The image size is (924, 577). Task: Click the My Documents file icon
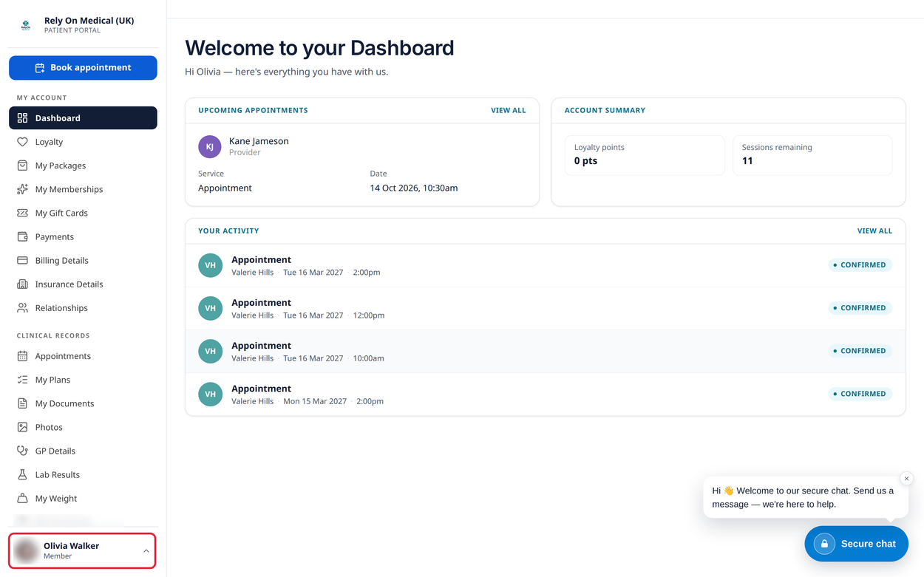click(22, 403)
